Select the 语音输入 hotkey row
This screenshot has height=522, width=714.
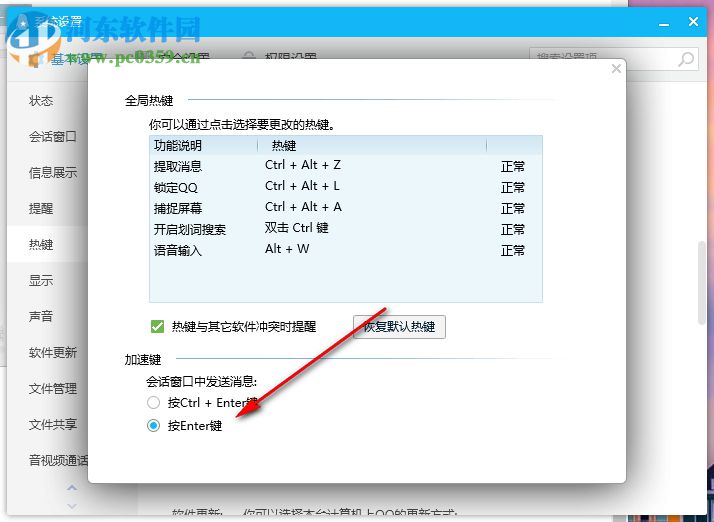coord(346,250)
